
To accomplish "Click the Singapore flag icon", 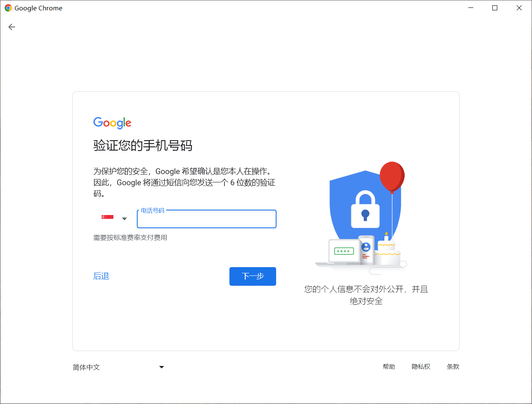I will [107, 217].
